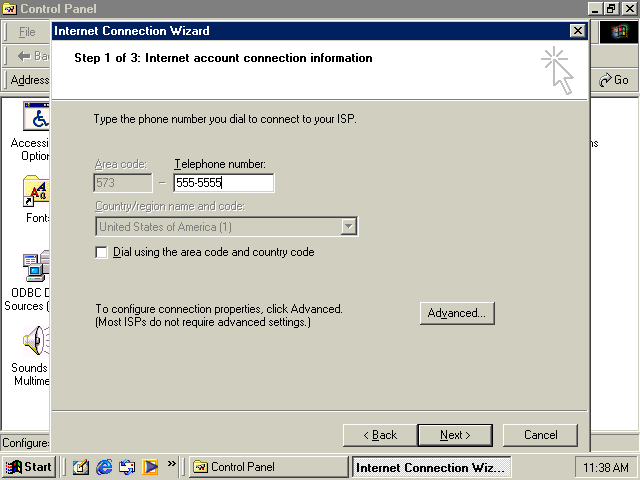Image resolution: width=640 pixels, height=480 pixels.
Task: Restore down the Control Panel window
Action: pos(611,9)
